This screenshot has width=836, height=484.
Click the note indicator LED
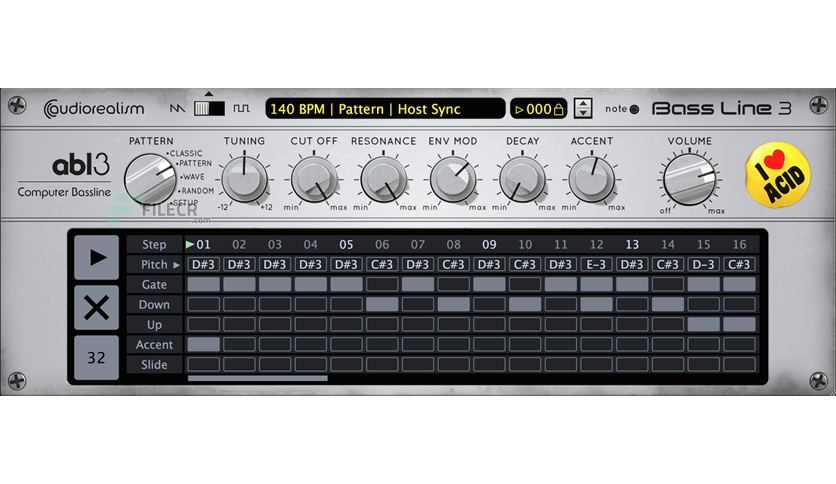point(634,109)
